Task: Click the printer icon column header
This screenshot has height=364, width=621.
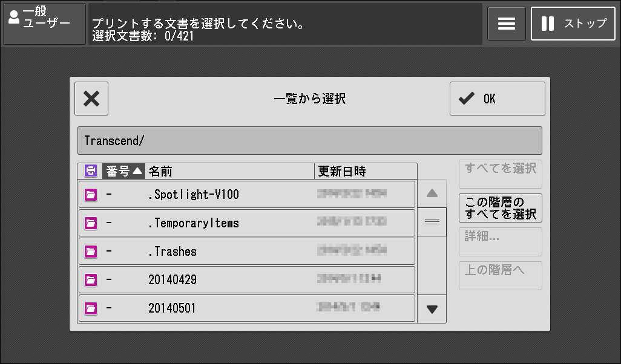Action: 90,171
